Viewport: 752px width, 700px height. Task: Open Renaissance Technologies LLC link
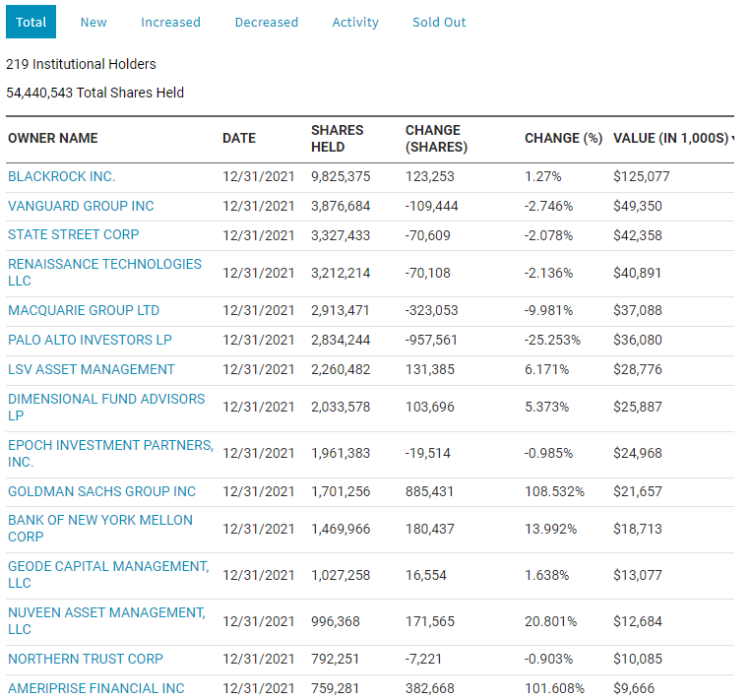tap(104, 272)
